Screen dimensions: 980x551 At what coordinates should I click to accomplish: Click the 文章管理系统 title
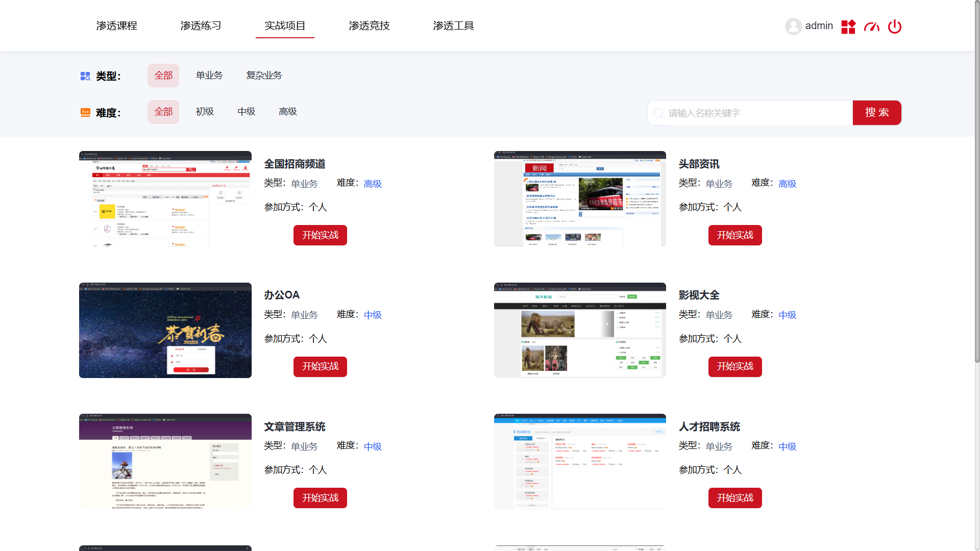coord(295,427)
